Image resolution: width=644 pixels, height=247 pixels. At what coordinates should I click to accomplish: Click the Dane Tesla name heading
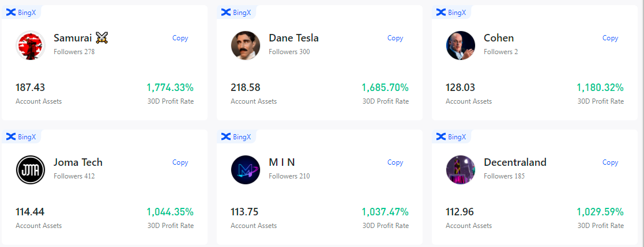293,38
